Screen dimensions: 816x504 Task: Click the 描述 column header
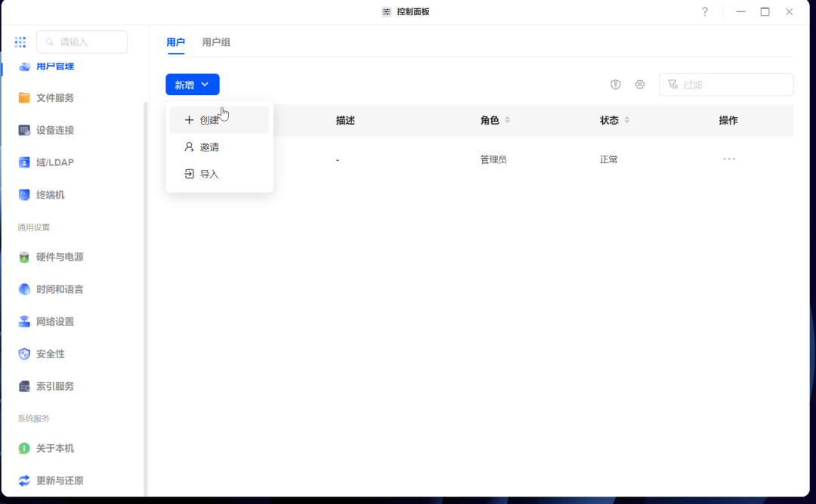[x=345, y=120]
